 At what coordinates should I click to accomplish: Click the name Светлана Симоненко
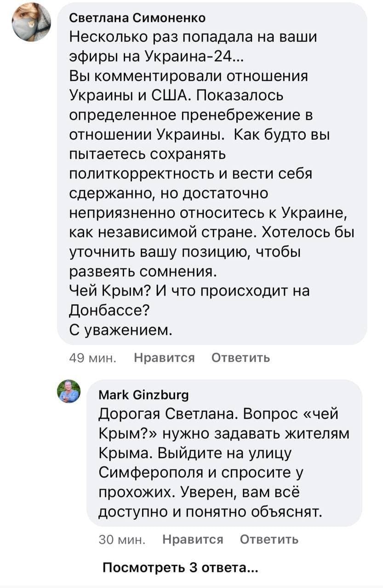tap(137, 18)
